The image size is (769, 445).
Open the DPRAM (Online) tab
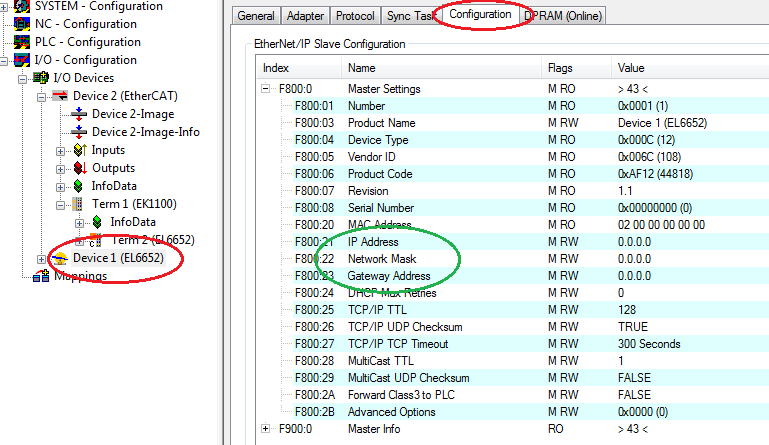pyautogui.click(x=563, y=16)
